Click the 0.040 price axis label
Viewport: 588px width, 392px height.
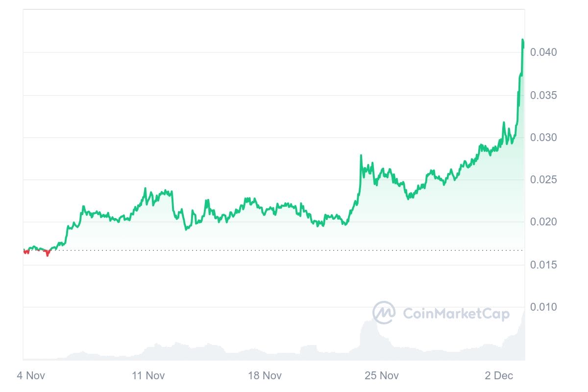(x=543, y=52)
